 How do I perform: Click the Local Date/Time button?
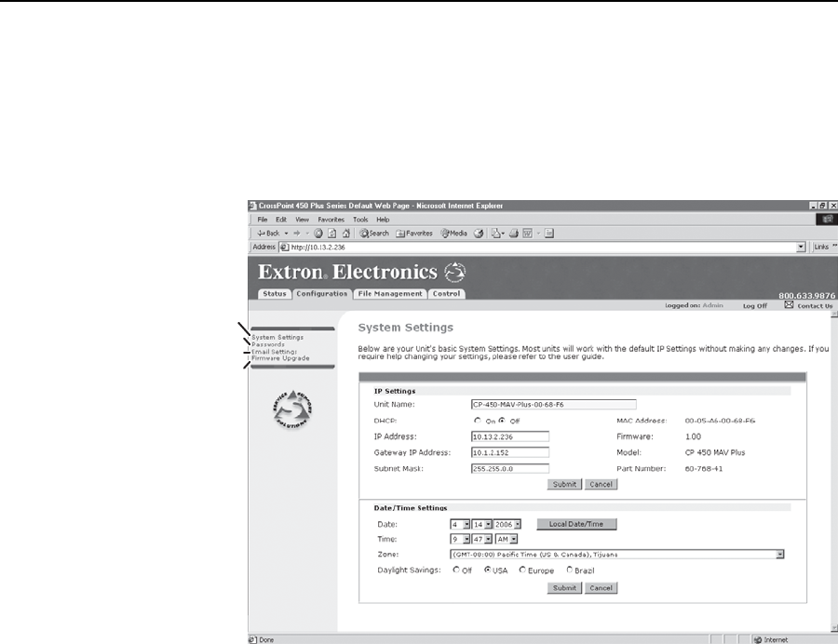(576, 524)
